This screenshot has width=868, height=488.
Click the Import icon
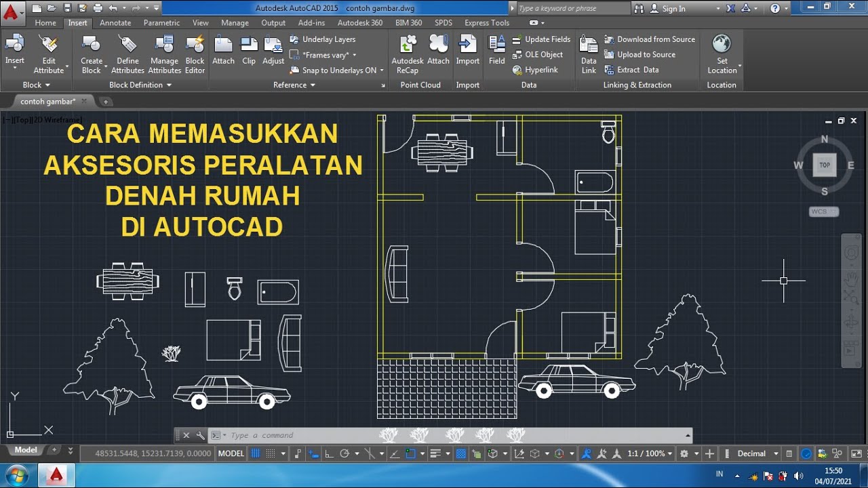tap(467, 44)
